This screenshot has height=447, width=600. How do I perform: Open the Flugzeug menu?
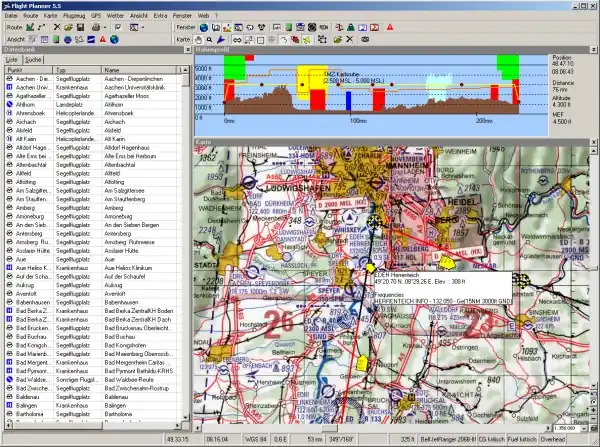(74, 16)
